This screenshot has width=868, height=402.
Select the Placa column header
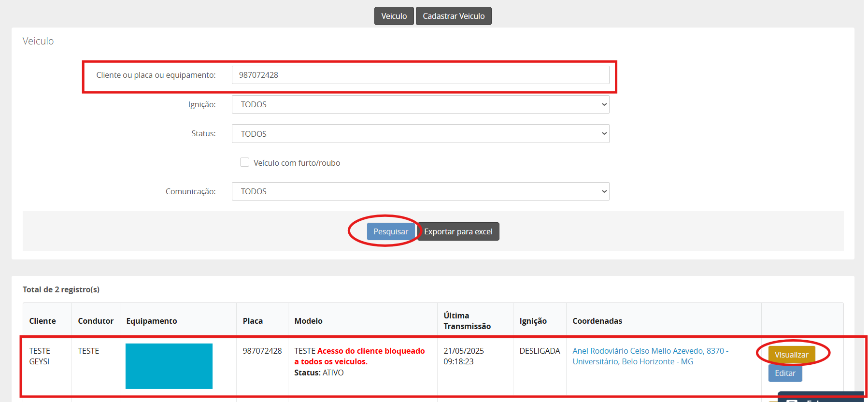[x=253, y=321]
